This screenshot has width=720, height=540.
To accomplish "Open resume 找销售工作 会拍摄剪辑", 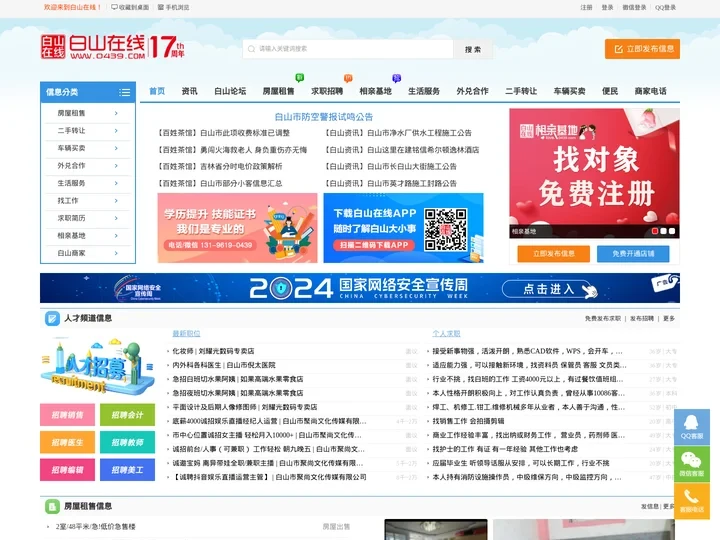I will pyautogui.click(x=468, y=421).
